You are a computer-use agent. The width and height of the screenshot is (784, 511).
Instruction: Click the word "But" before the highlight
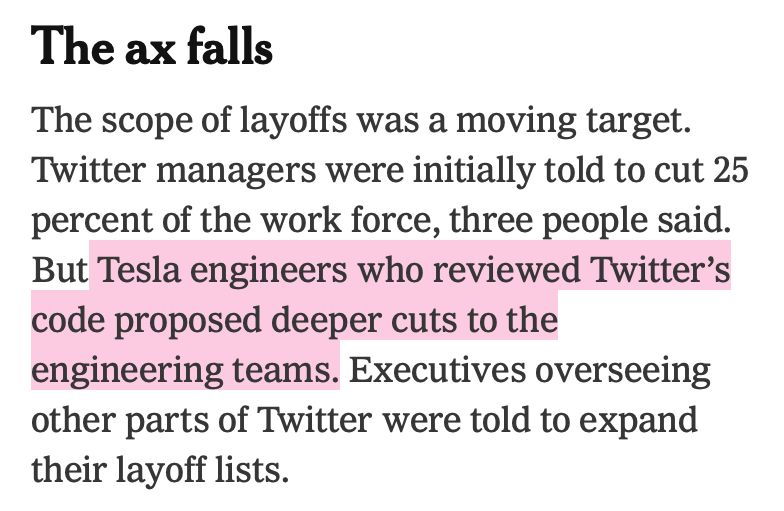[x=59, y=270]
